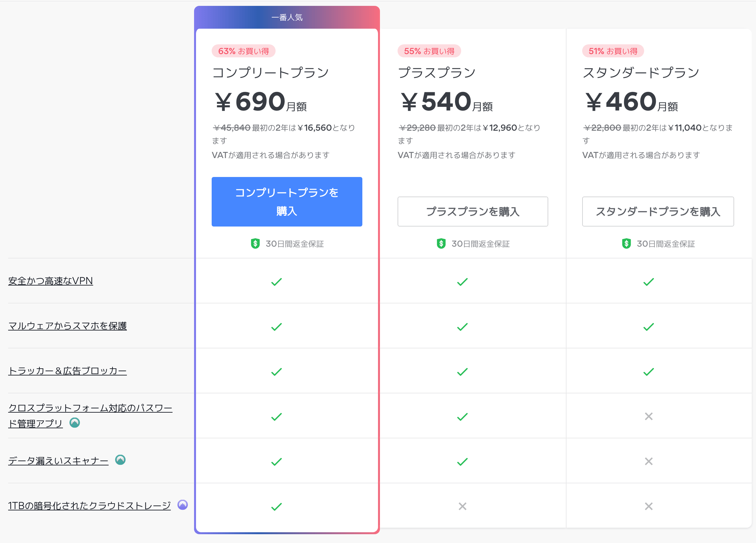Click the プラスプランを購入 button
The height and width of the screenshot is (543, 756).
click(472, 212)
